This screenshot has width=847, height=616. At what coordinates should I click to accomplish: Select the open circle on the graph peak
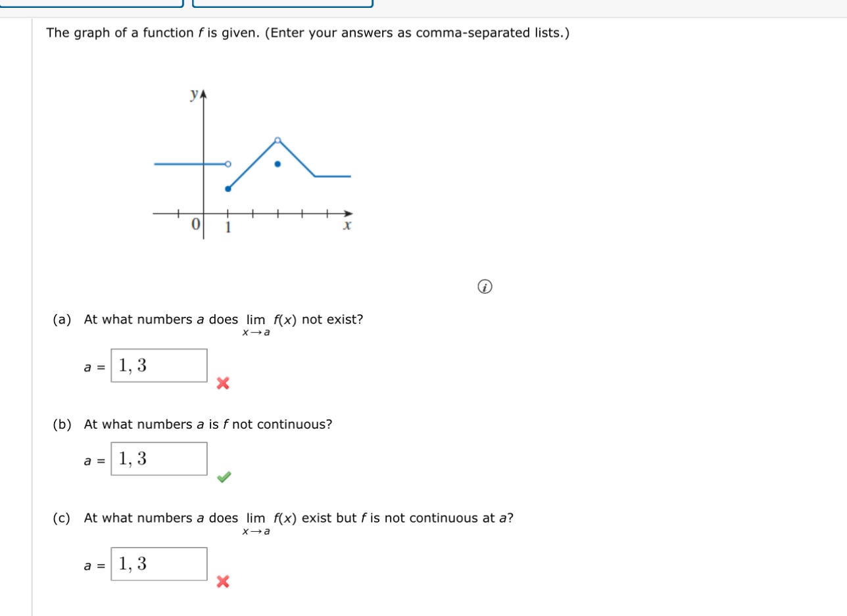tap(277, 139)
